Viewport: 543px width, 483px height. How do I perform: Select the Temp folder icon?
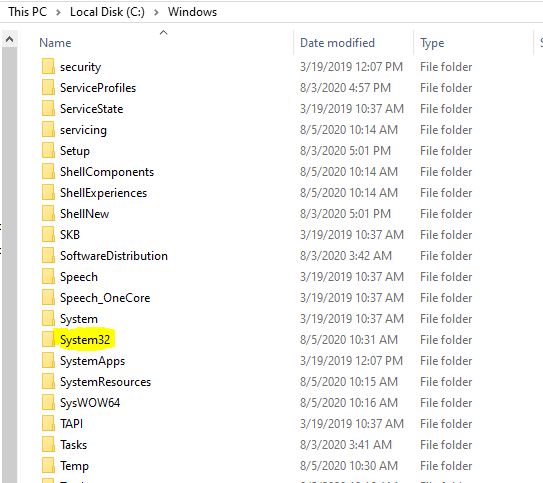coord(48,466)
